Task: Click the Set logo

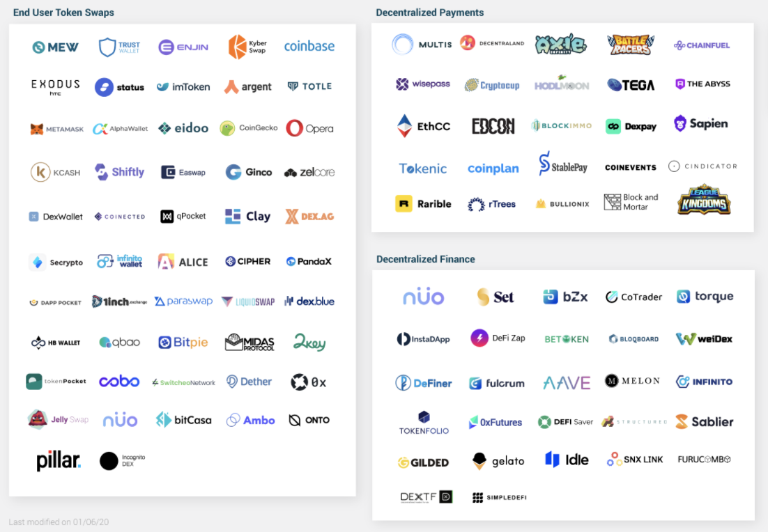Action: point(496,297)
